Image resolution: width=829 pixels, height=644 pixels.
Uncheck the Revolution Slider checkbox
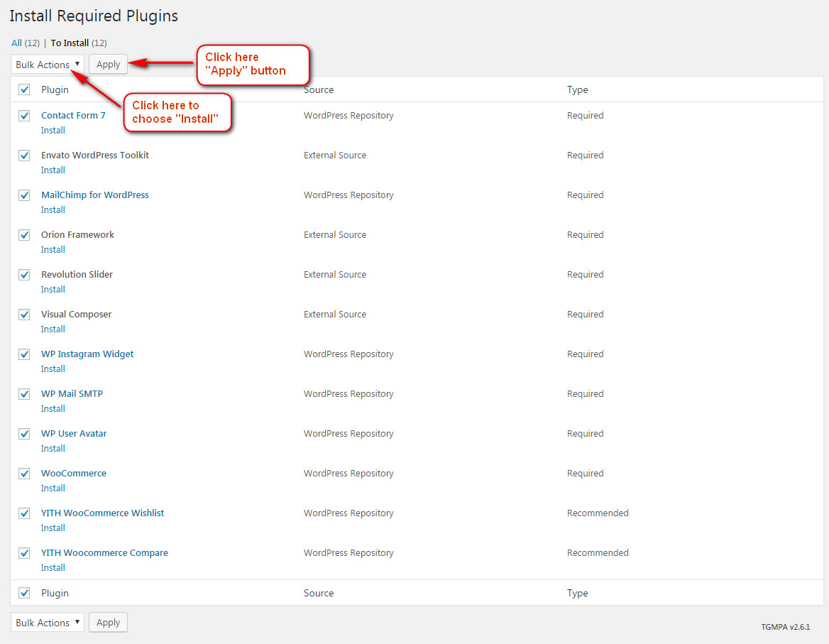24,274
